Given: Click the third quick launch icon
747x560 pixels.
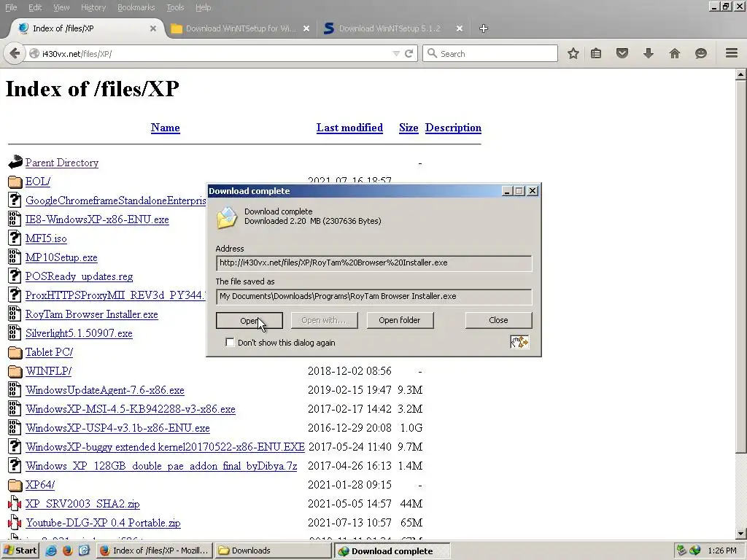Looking at the screenshot, I should click(85, 551).
